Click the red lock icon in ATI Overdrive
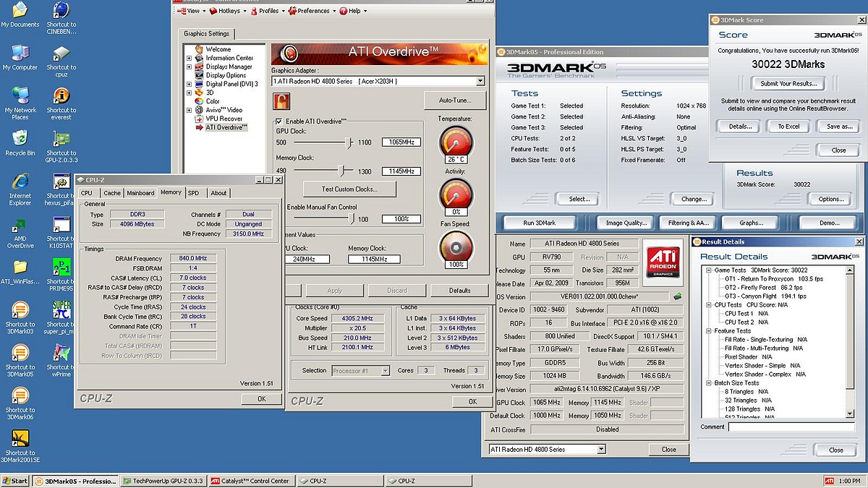This screenshot has height=488, width=868. [281, 102]
